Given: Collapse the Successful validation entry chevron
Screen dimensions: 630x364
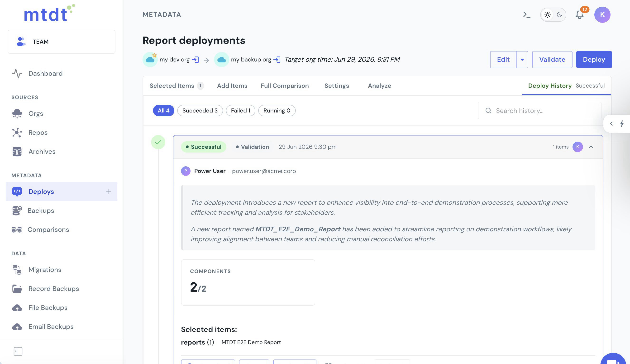Looking at the screenshot, I should point(591,147).
